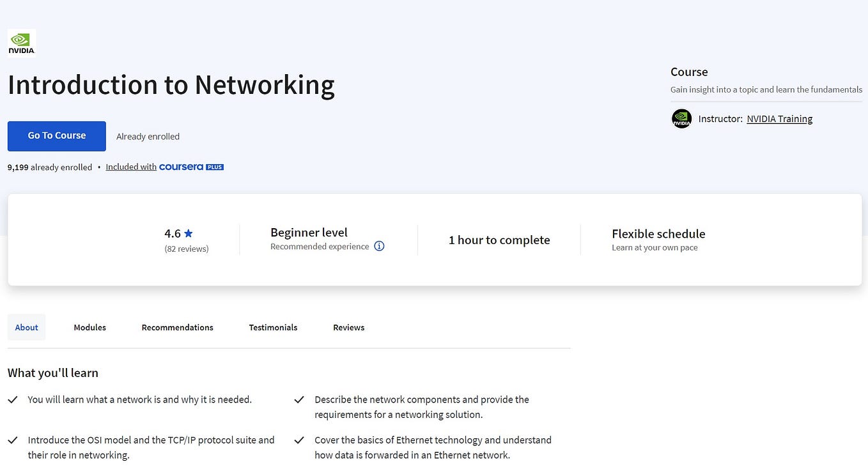Open the Recommended experience info tooltip

(x=379, y=246)
